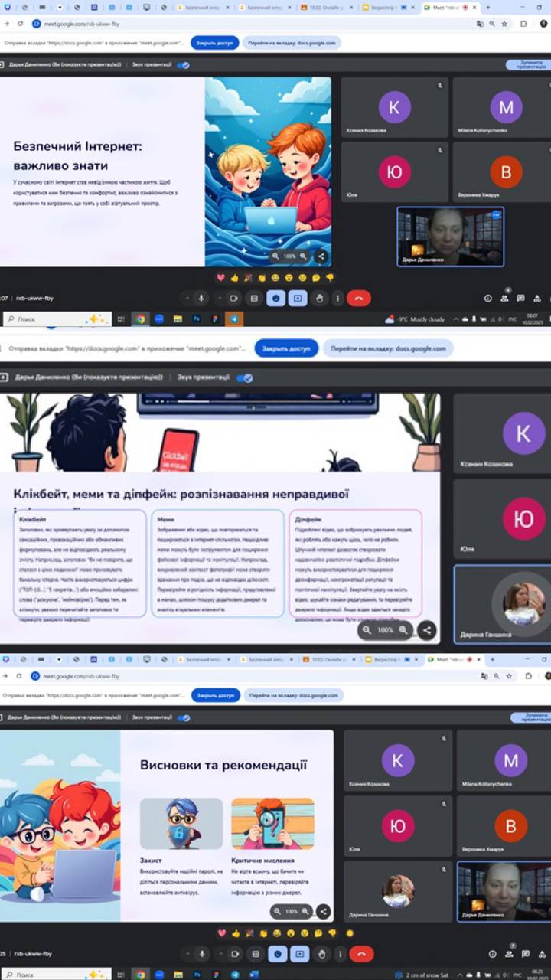
Task: Expand microphone options arrow under the 'Безпечний Інтернет' slide
Action: point(187,299)
